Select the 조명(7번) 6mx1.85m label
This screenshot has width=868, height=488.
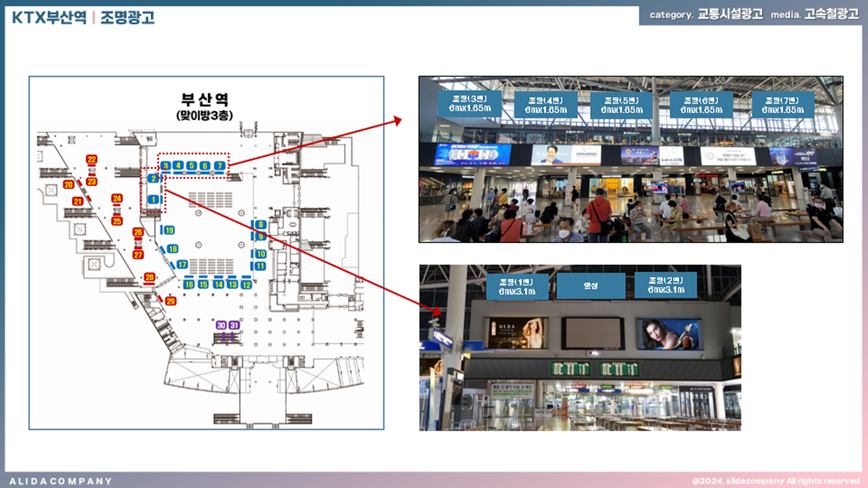coord(783,105)
